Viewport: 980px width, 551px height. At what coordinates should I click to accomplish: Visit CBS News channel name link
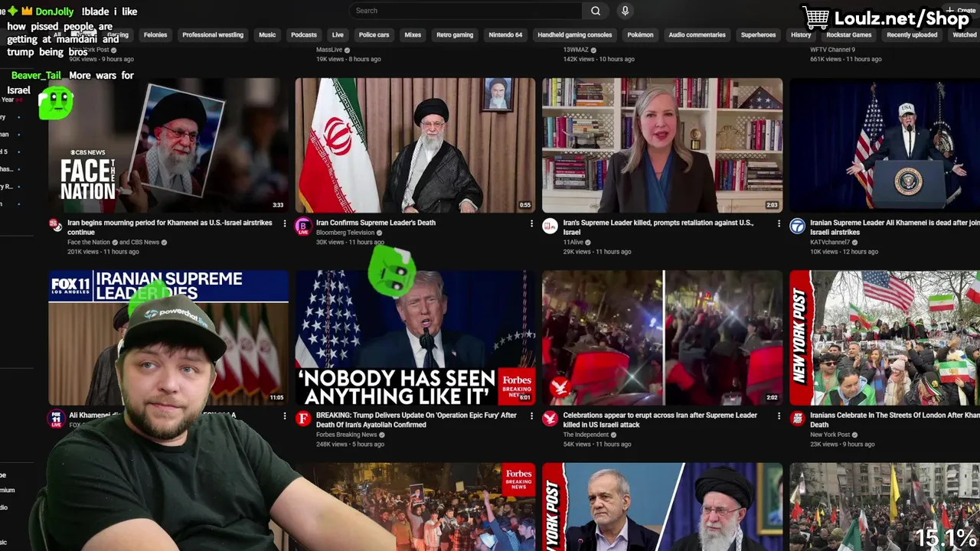[x=145, y=243]
